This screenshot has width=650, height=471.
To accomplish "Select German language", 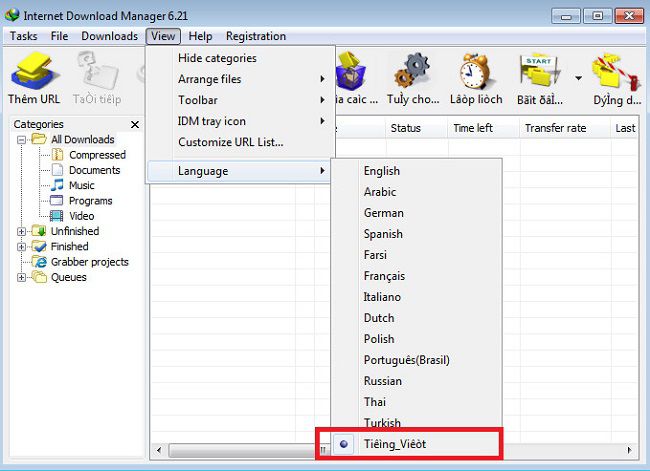I will pyautogui.click(x=417, y=213).
